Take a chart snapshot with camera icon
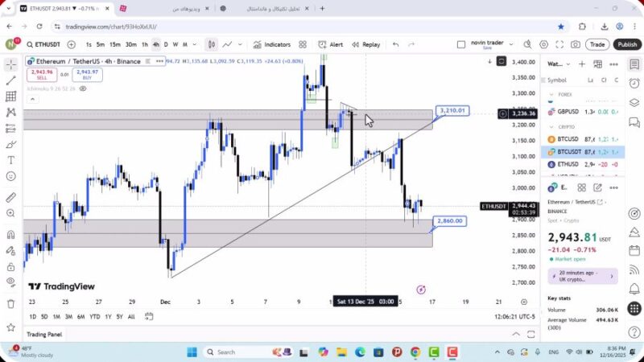This screenshot has width=644, height=362. point(576,45)
